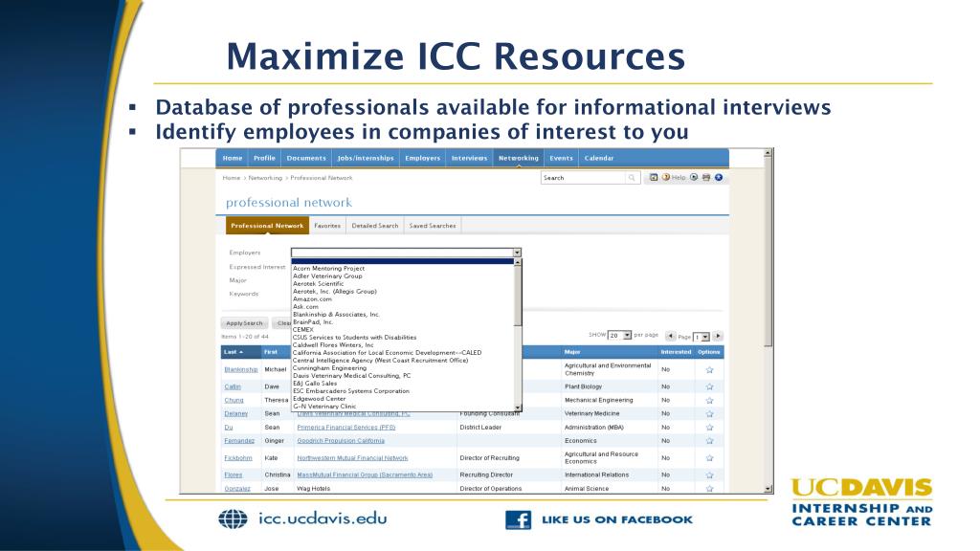Star the Du, Sean row
This screenshot has width=980, height=551.
coord(709,428)
